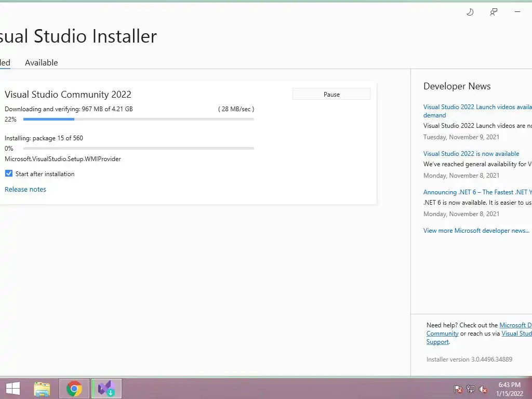This screenshot has height=399, width=532.
Task: Open File Explorer from the taskbar
Action: (42, 389)
